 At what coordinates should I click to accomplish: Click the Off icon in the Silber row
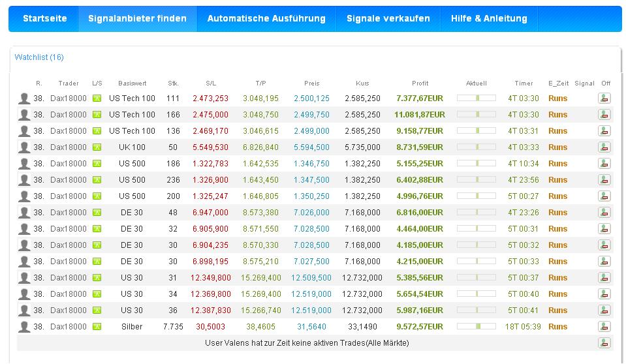[x=604, y=327]
